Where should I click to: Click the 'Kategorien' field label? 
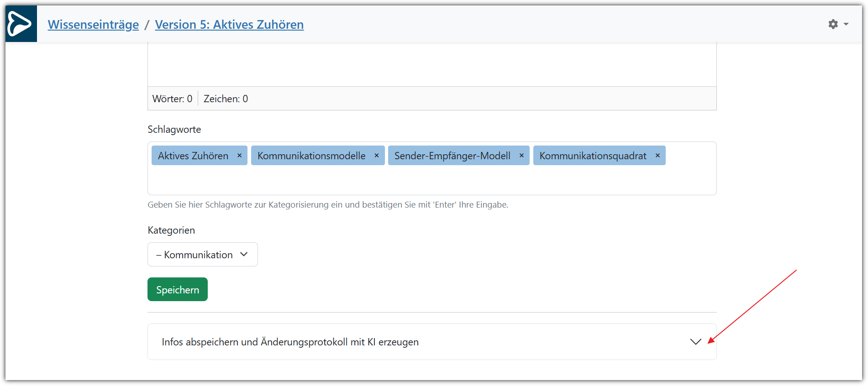pos(171,230)
